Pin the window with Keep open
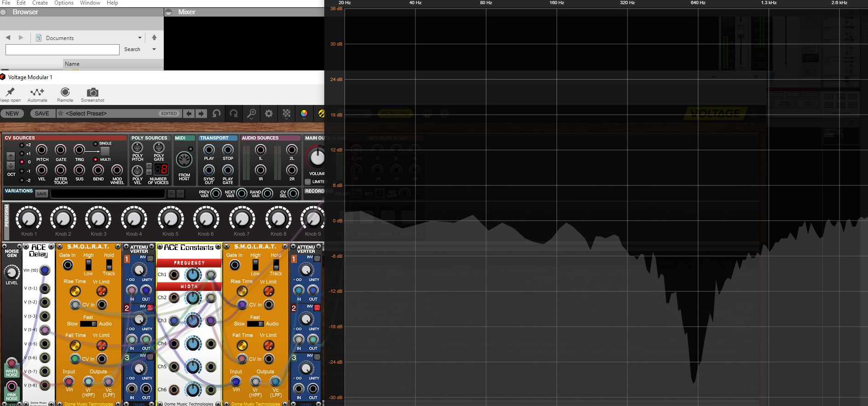Image resolution: width=868 pixels, height=406 pixels. pyautogui.click(x=10, y=95)
